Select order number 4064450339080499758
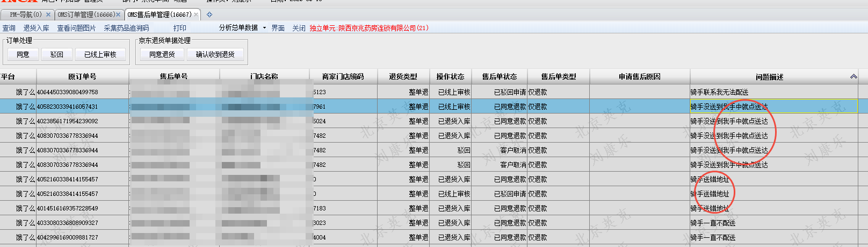The image size is (868, 247). tap(68, 92)
